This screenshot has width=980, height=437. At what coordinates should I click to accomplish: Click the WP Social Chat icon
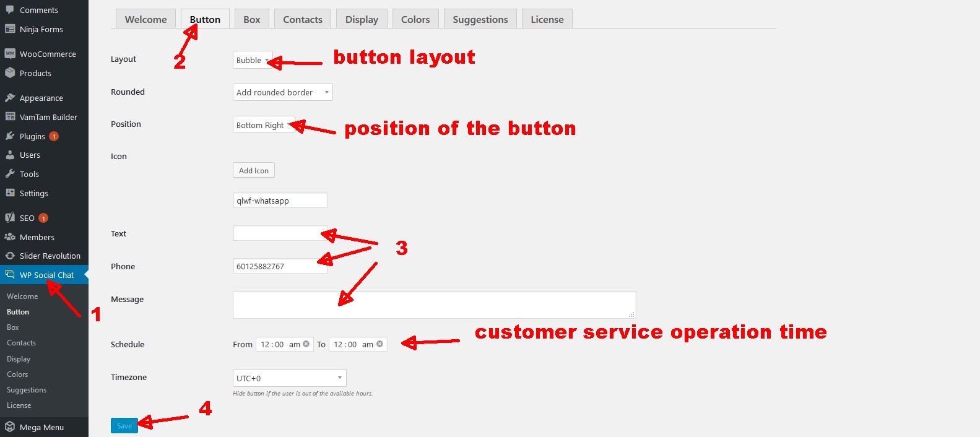click(x=10, y=275)
